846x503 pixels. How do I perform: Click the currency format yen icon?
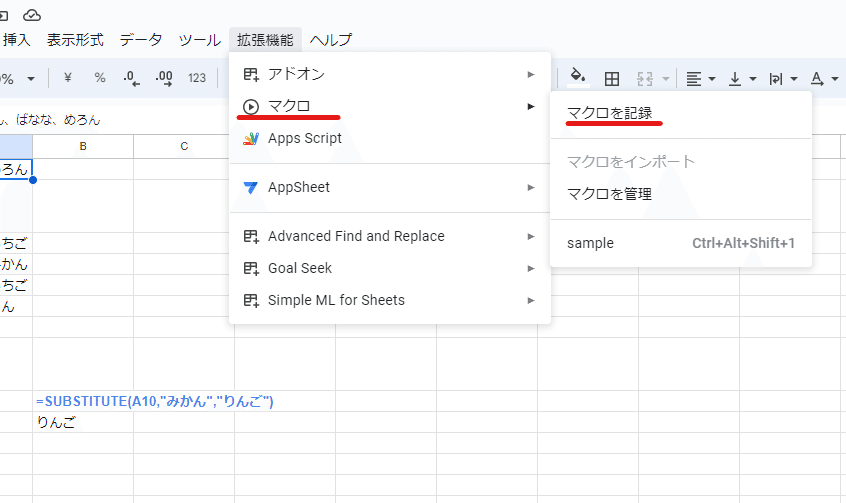68,78
